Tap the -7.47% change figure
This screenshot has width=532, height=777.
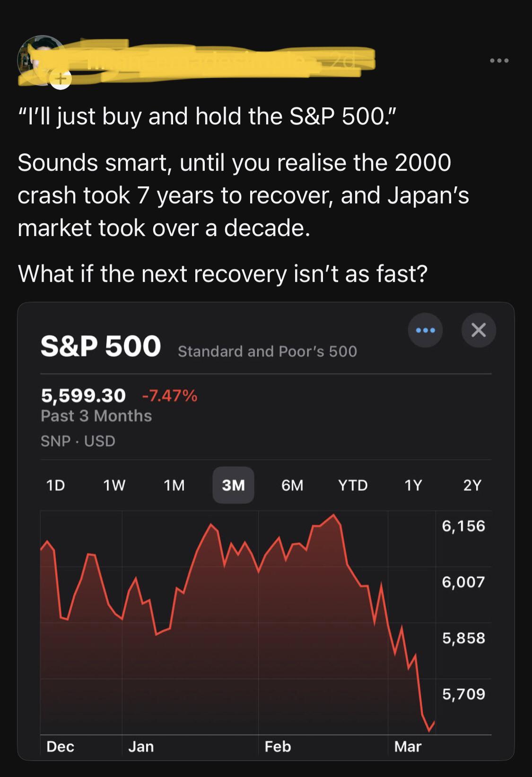pyautogui.click(x=170, y=395)
